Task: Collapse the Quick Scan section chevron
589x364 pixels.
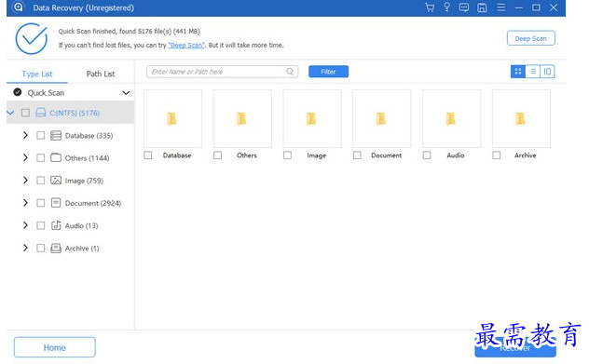Action: [x=126, y=93]
